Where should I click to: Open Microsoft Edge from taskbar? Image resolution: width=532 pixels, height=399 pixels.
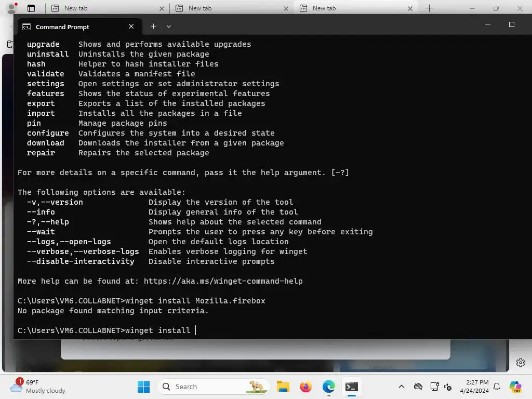pos(328,387)
